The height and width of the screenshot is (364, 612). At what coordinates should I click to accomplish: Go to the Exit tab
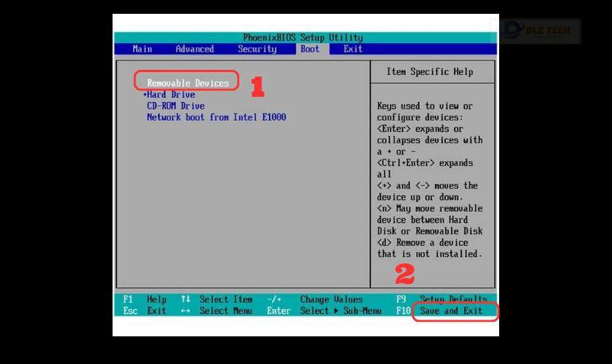tap(353, 49)
